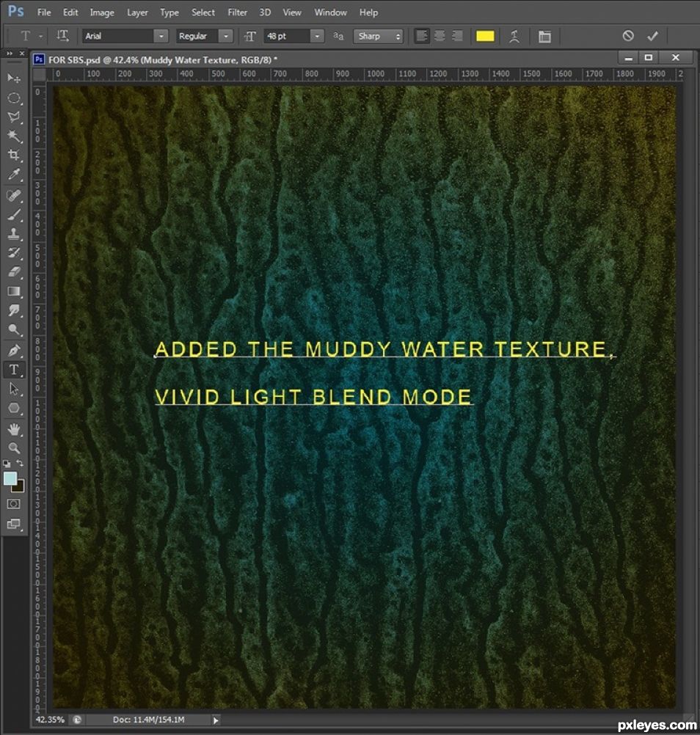Select the Zoom tool
This screenshot has width=700, height=735.
click(14, 448)
